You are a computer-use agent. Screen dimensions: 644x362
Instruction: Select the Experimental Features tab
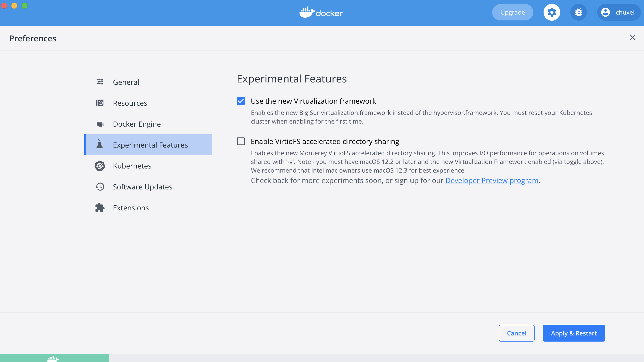click(x=150, y=145)
